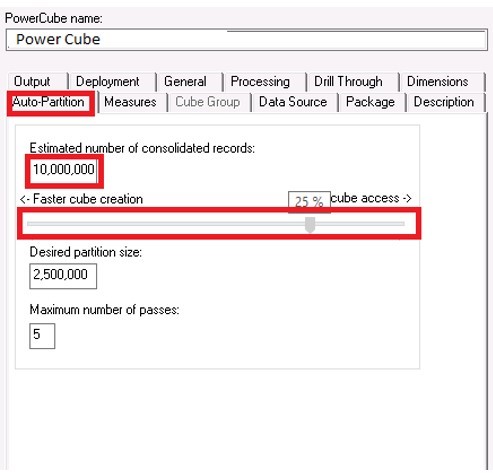Click the PowerCube name field
The image size is (493, 473).
[x=247, y=40]
